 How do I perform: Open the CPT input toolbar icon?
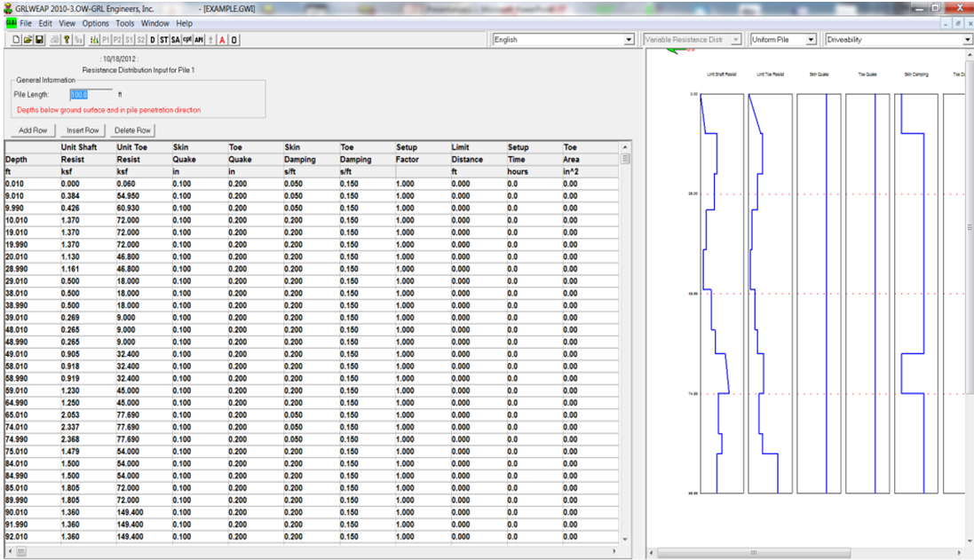click(187, 40)
